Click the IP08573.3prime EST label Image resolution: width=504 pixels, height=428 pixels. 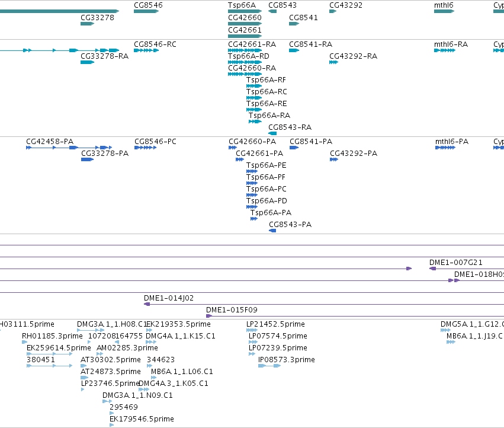(x=287, y=359)
